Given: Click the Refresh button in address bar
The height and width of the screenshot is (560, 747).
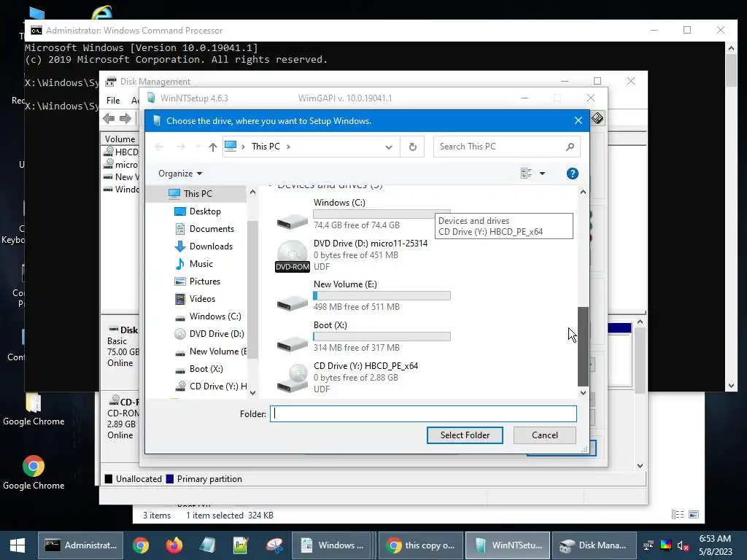Looking at the screenshot, I should pos(413,147).
